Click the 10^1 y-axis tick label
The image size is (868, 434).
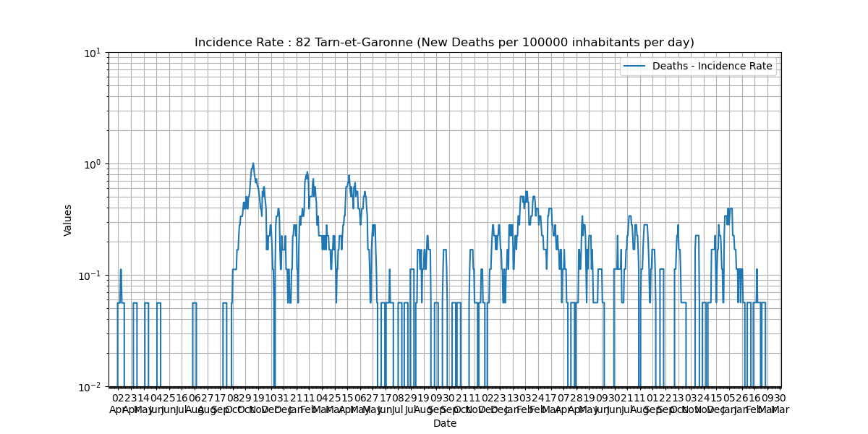pos(94,53)
